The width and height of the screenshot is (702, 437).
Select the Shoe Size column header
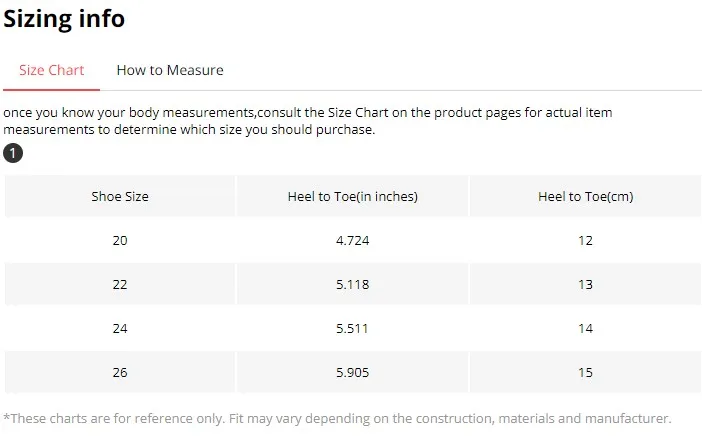[x=120, y=197]
